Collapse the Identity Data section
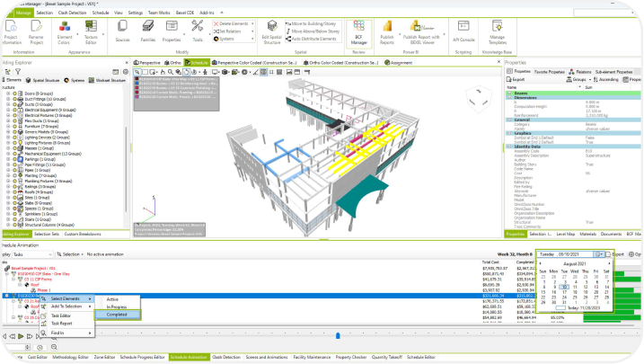The image size is (644, 364). tap(509, 146)
